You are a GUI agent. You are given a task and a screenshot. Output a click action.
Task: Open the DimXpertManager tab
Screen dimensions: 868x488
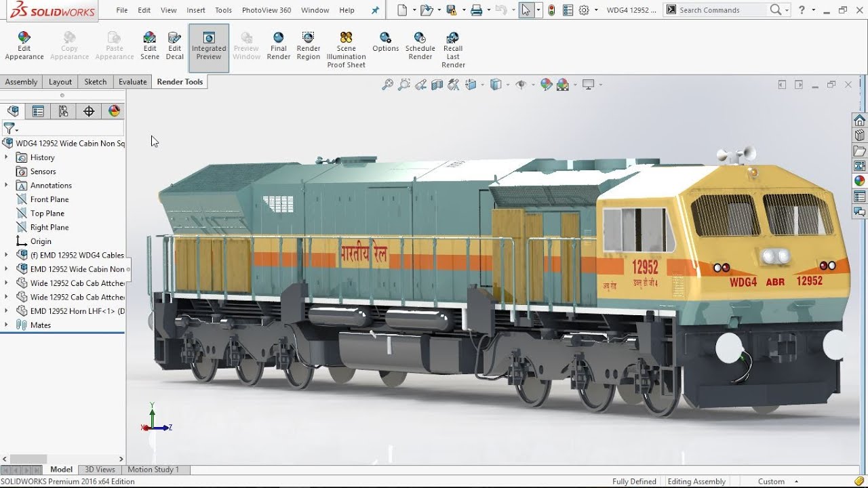pyautogui.click(x=89, y=111)
